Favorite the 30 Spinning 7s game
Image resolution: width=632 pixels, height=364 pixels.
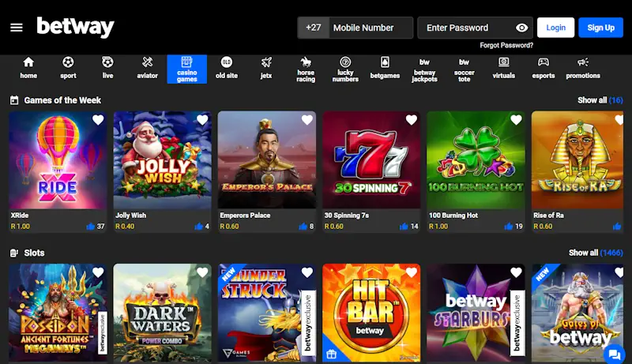(412, 120)
